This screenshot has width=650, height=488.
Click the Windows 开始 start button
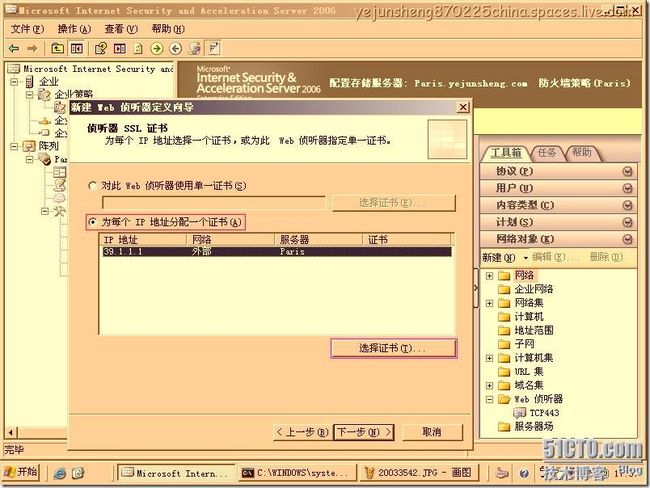[x=21, y=473]
